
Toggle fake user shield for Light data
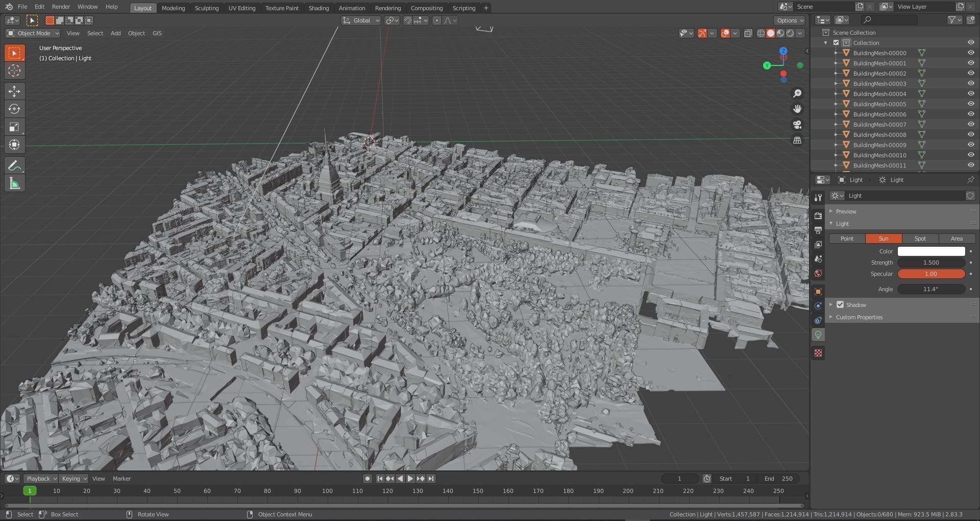pos(970,196)
